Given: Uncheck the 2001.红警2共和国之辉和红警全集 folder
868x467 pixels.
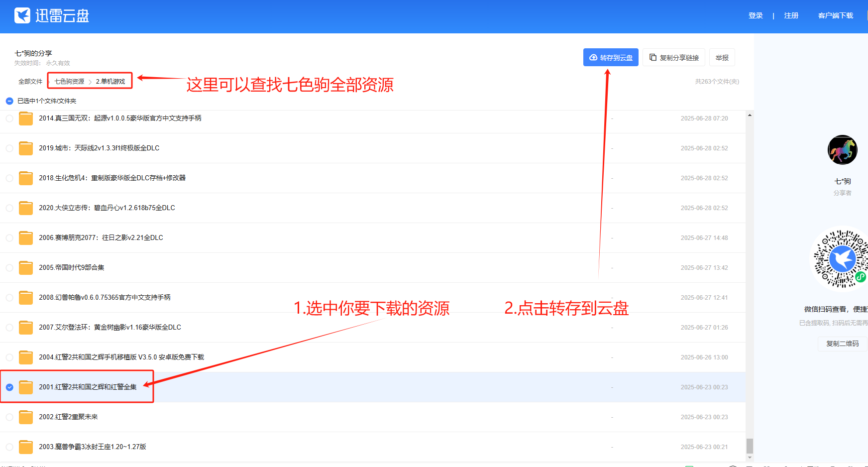Looking at the screenshot, I should [x=9, y=387].
